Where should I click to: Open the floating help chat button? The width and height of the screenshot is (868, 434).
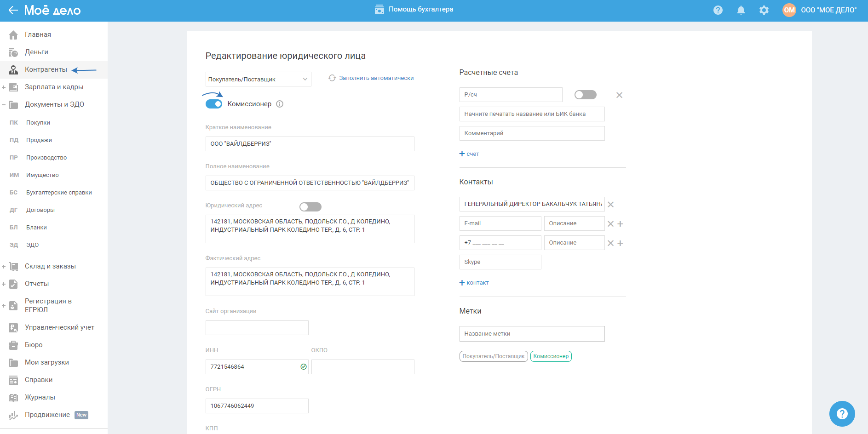pos(842,414)
